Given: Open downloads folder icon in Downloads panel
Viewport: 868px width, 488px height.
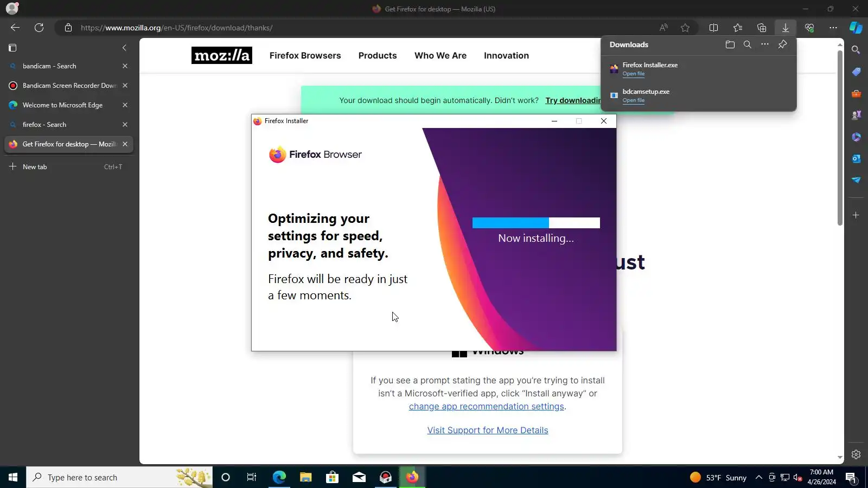Looking at the screenshot, I should 730,44.
